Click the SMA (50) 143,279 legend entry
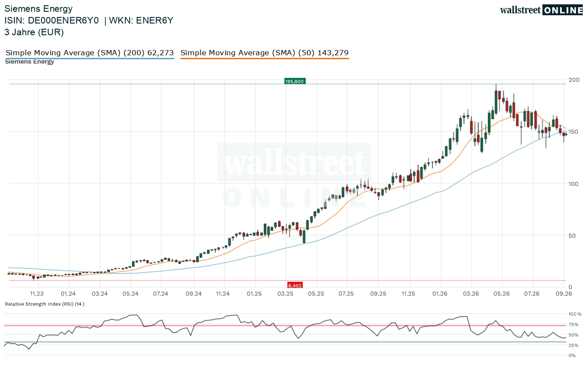Screen dimensions: 588x367 tap(265, 53)
